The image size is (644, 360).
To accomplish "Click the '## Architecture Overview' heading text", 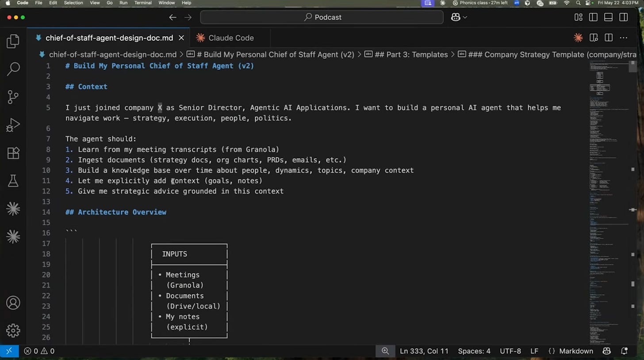I will tap(116, 212).
